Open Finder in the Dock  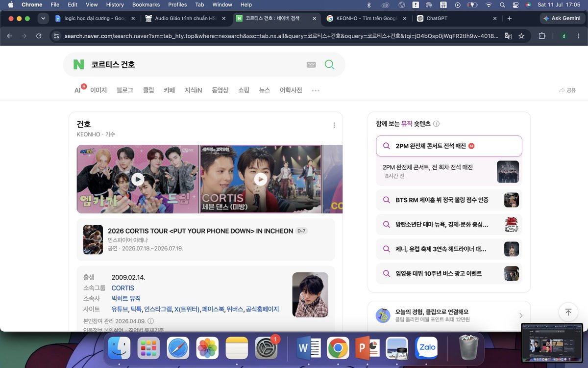click(x=119, y=348)
